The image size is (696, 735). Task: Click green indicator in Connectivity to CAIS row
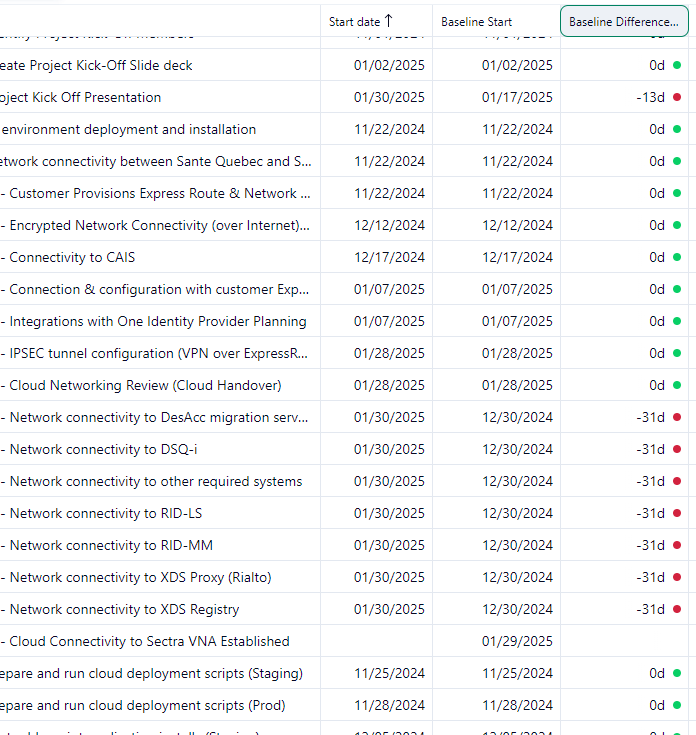[677, 257]
